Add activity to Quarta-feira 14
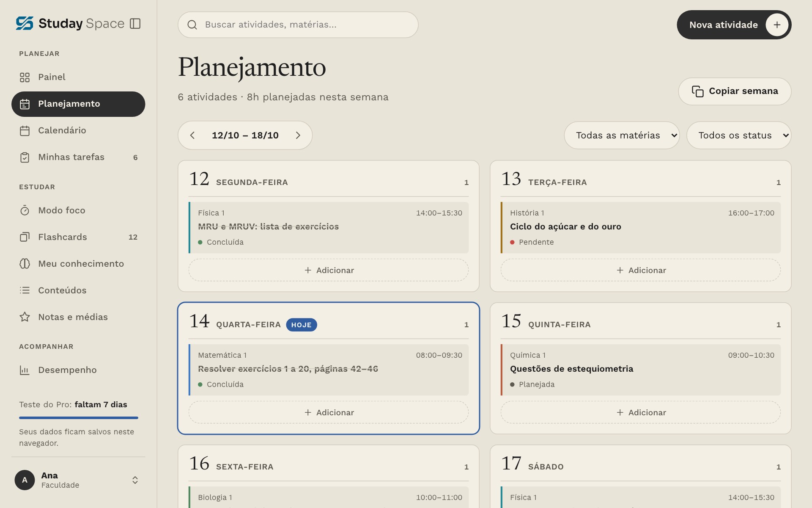 329,412
